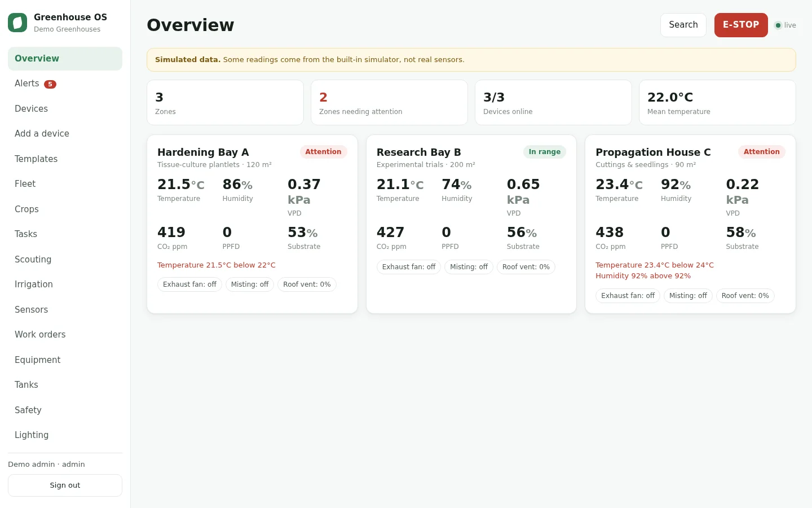Screen dimensions: 812x508
Task: Click Misting: off chip in Research Bay B
Action: click(x=469, y=267)
